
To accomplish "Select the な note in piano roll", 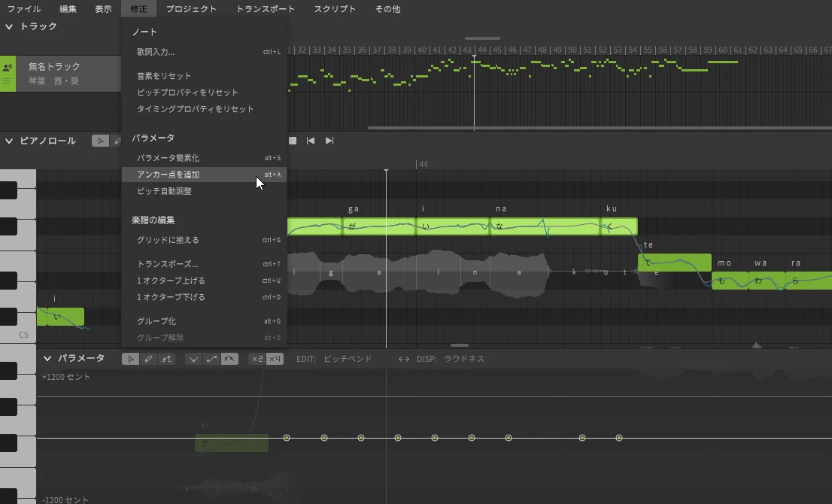I will coord(545,226).
